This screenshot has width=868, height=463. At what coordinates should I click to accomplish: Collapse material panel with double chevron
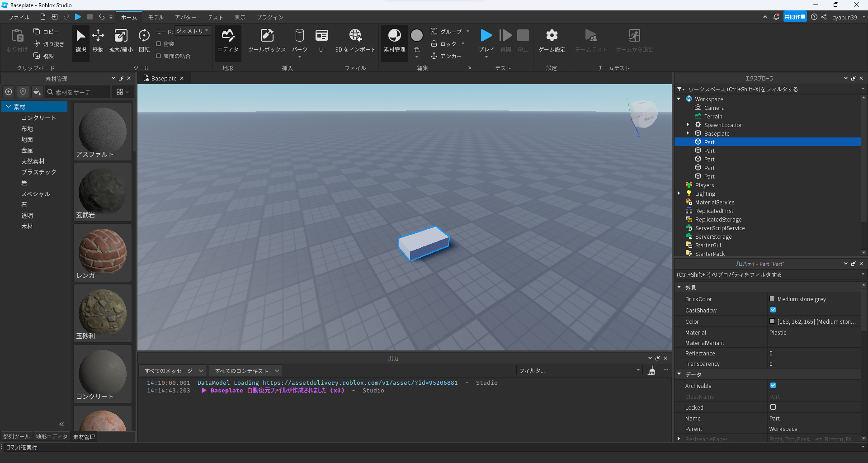[x=61, y=424]
